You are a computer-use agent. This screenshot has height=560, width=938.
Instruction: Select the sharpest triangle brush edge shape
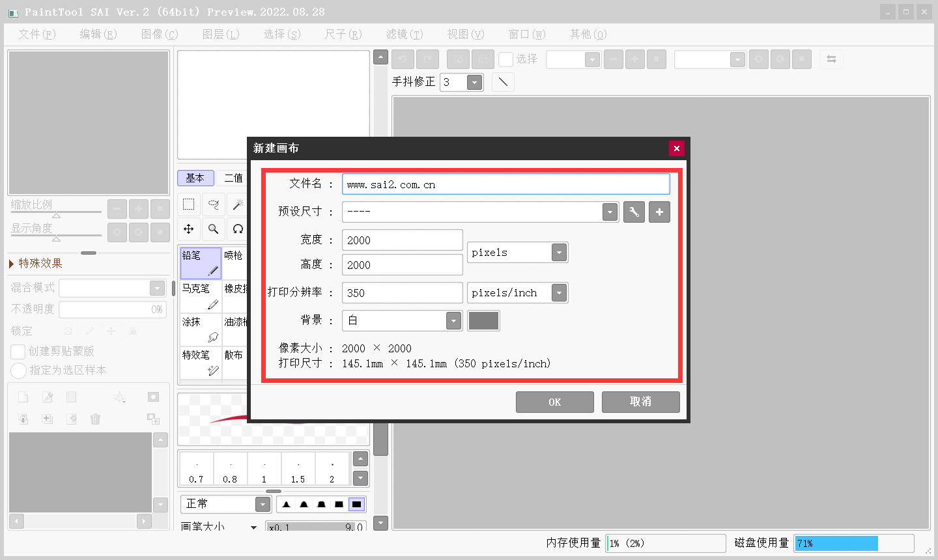286,504
